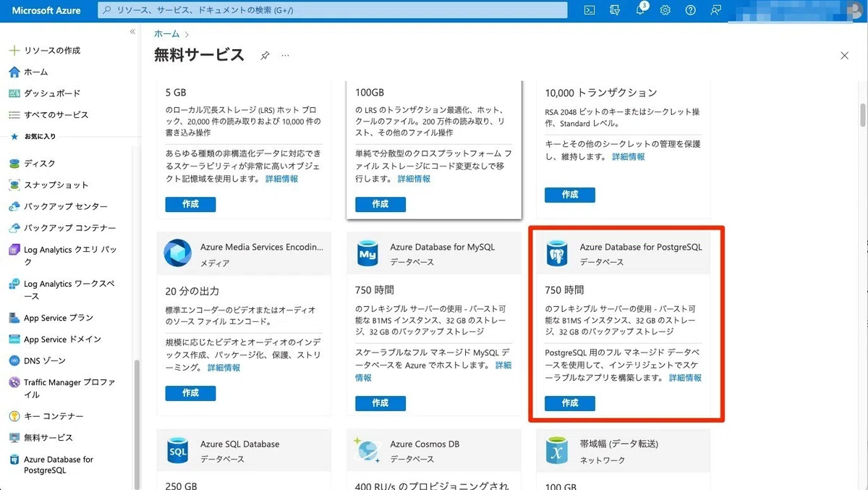Click 作成 in Azure Media Services card
This screenshot has width=868, height=490.
pyautogui.click(x=190, y=393)
